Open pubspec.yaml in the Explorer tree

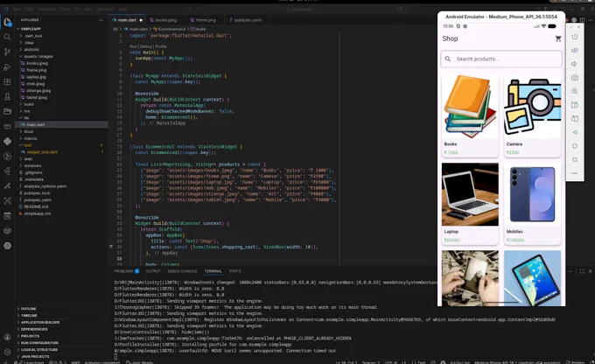point(38,200)
